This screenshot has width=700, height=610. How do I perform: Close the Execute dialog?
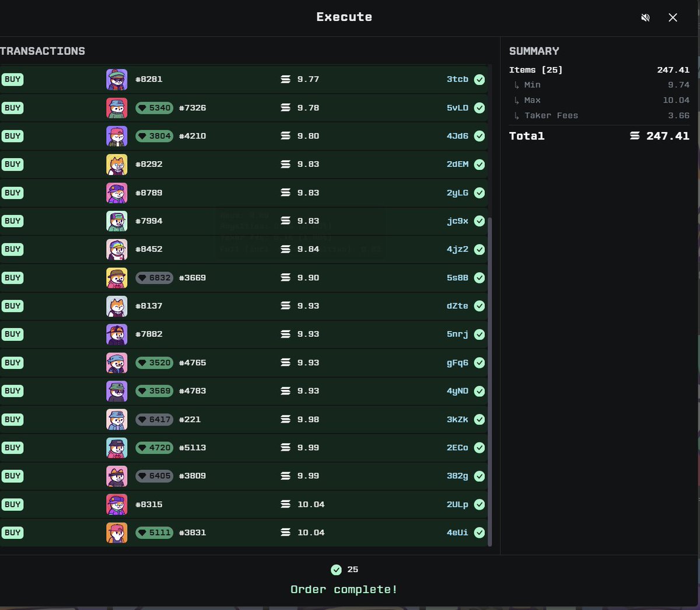pyautogui.click(x=673, y=18)
